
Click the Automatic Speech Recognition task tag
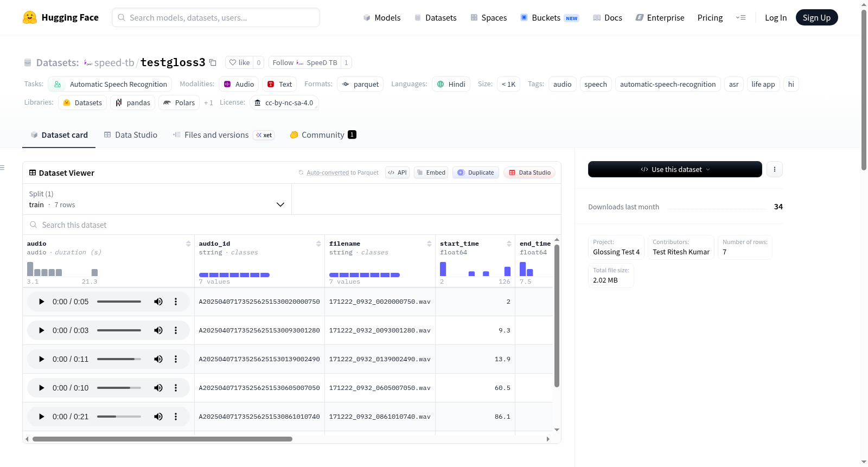110,84
